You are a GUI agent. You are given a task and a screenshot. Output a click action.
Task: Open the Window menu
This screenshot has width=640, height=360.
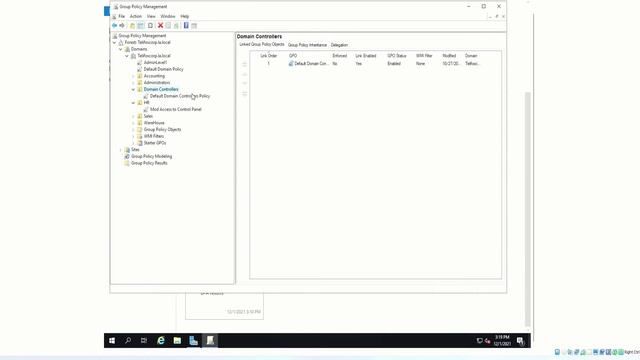[x=168, y=16]
